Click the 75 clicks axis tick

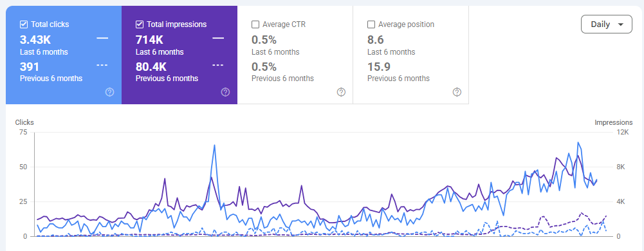click(x=23, y=133)
